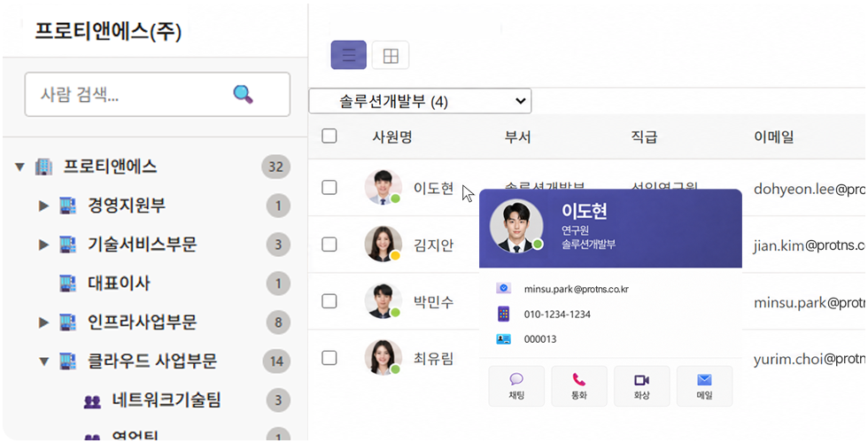Expand the 경영지원부 tree node
The width and height of the screenshot is (868, 443).
pos(43,206)
